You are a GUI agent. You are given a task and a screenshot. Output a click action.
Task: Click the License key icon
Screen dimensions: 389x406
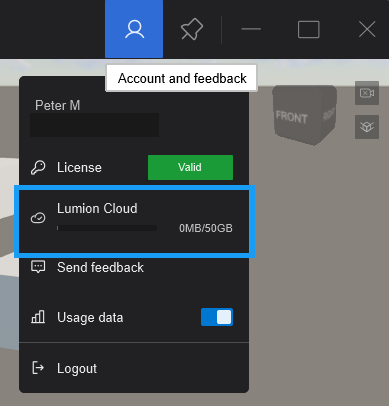38,167
